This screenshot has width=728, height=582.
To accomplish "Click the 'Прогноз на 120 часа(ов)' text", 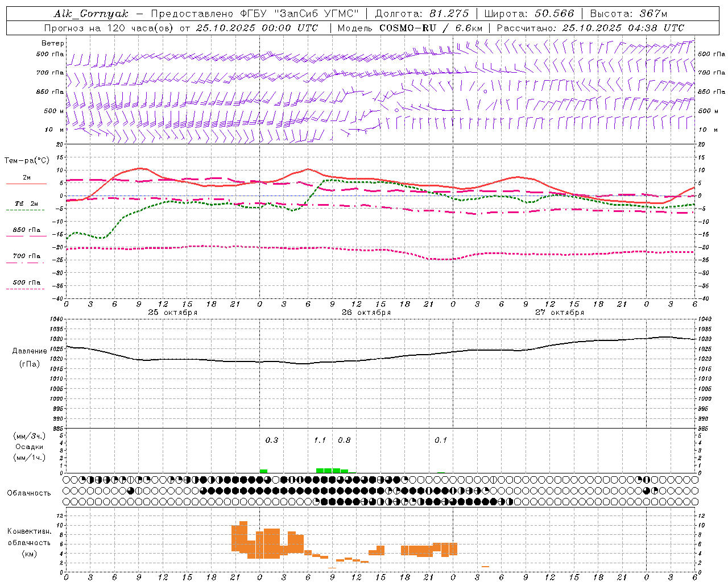I will [109, 28].
